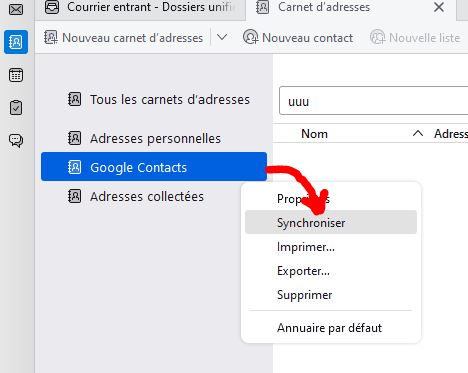Select Annuaire par défaut menu entry

[331, 328]
